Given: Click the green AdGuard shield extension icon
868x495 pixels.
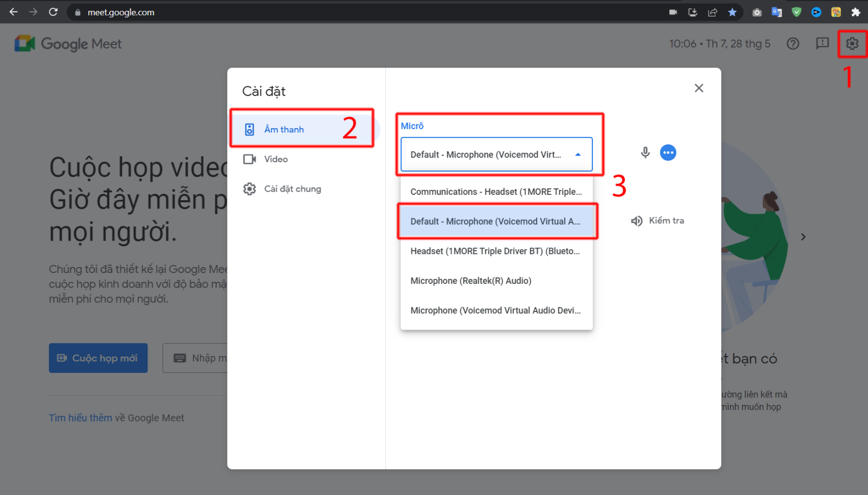Looking at the screenshot, I should [x=797, y=11].
